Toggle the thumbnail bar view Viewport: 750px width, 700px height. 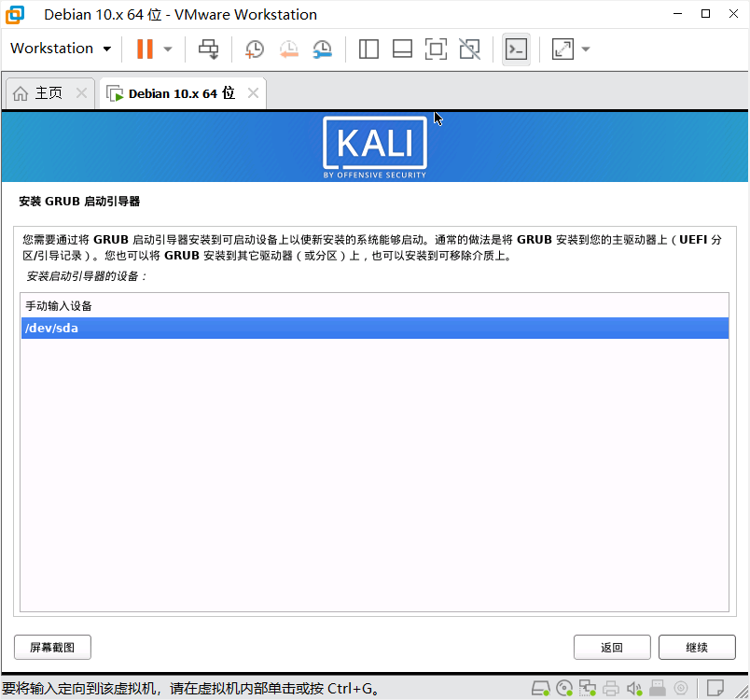402,49
